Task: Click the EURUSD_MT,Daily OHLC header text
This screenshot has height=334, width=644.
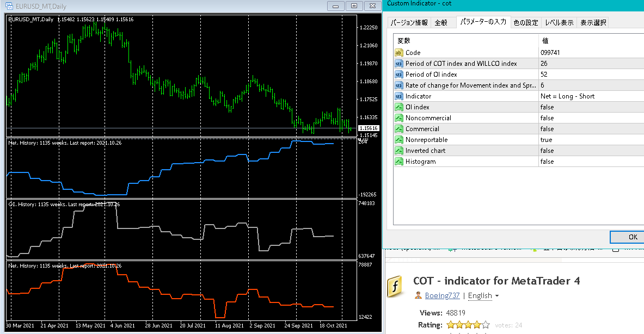Action: coord(71,19)
